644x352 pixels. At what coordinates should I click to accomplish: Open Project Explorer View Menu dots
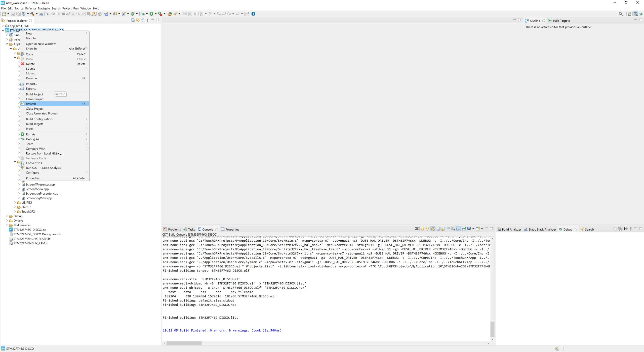[x=148, y=20]
